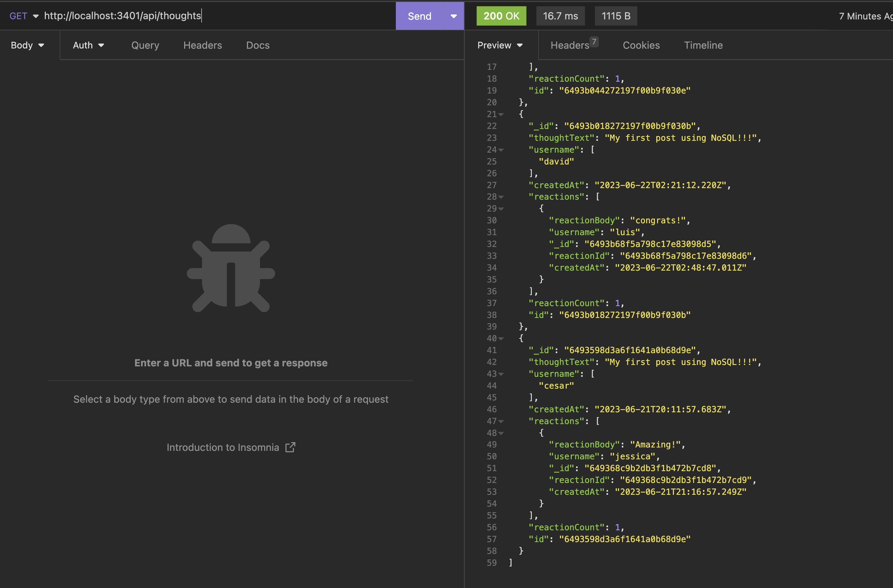Open the Auth type dropdown

88,45
